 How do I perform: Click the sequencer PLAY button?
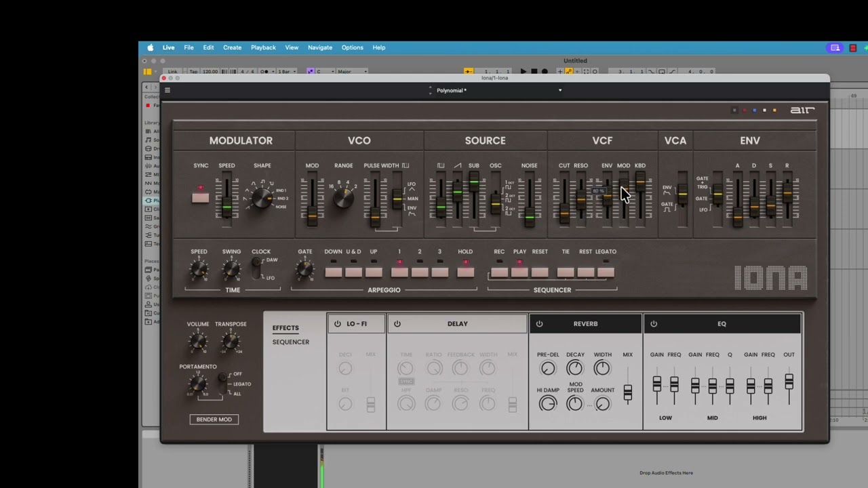519,272
